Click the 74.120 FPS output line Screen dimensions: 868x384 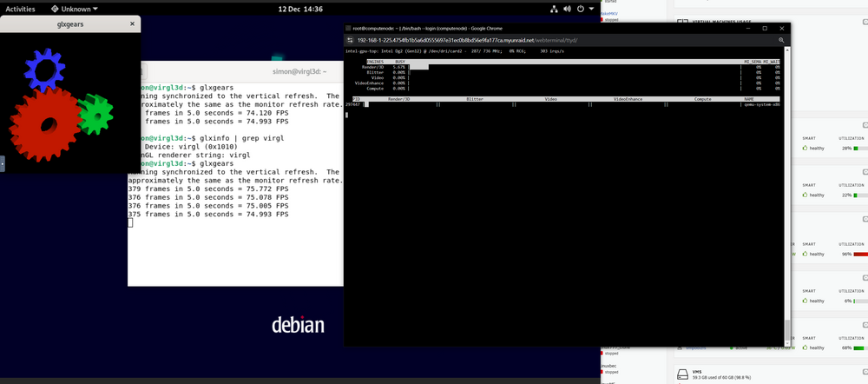tap(208, 112)
